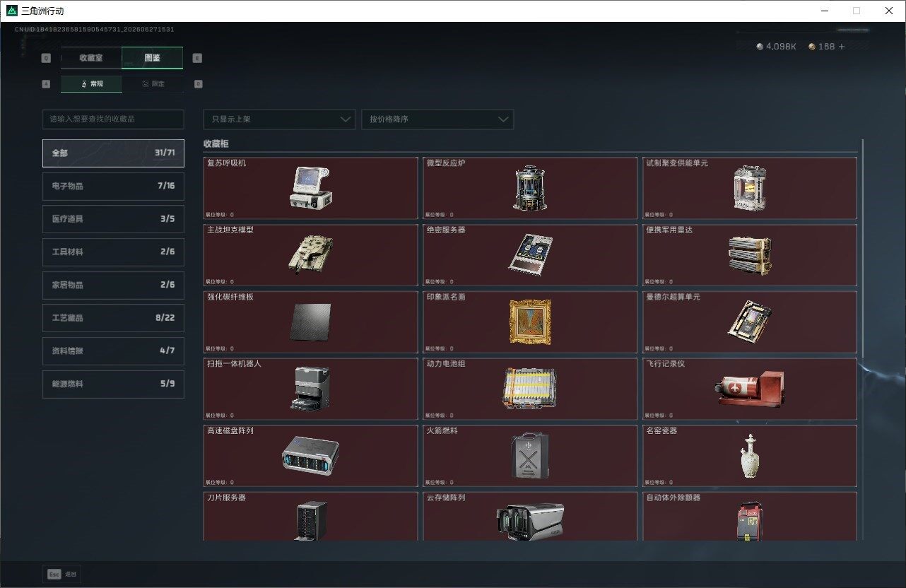Filter by 家居物品 category
This screenshot has height=588, width=906.
[x=113, y=285]
